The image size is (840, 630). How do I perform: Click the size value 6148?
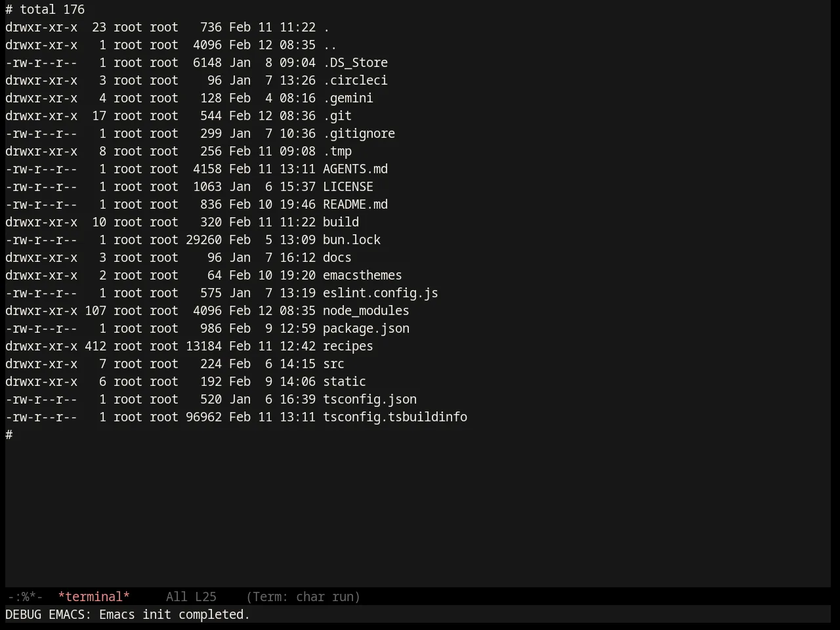pyautogui.click(x=207, y=62)
